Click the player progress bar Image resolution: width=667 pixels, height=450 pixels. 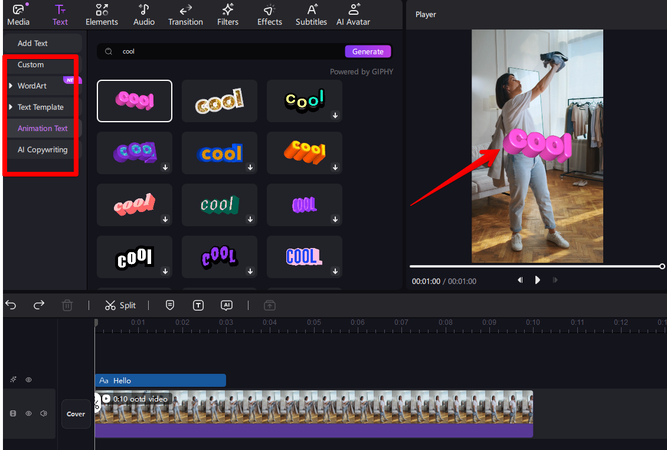(x=535, y=266)
